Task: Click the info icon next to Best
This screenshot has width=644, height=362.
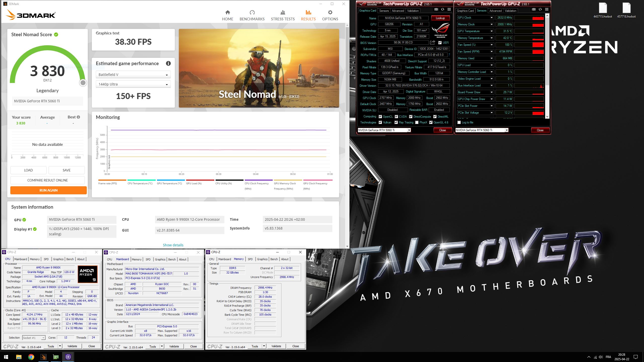Action: (78, 117)
